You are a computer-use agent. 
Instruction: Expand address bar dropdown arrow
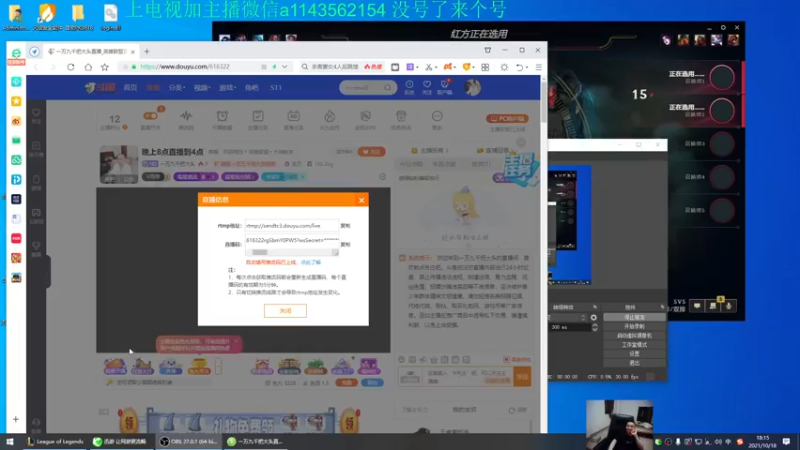point(285,67)
